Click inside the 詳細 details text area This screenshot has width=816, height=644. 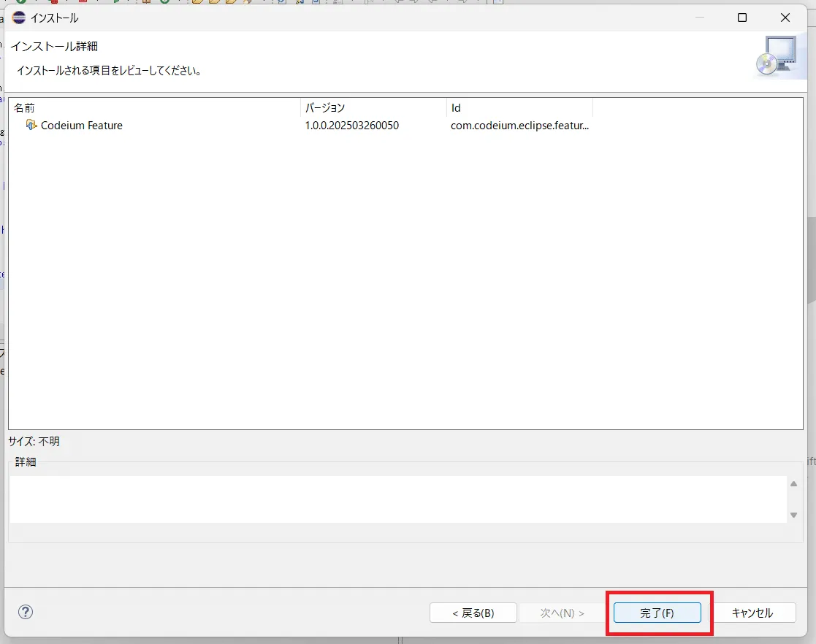[x=398, y=499]
